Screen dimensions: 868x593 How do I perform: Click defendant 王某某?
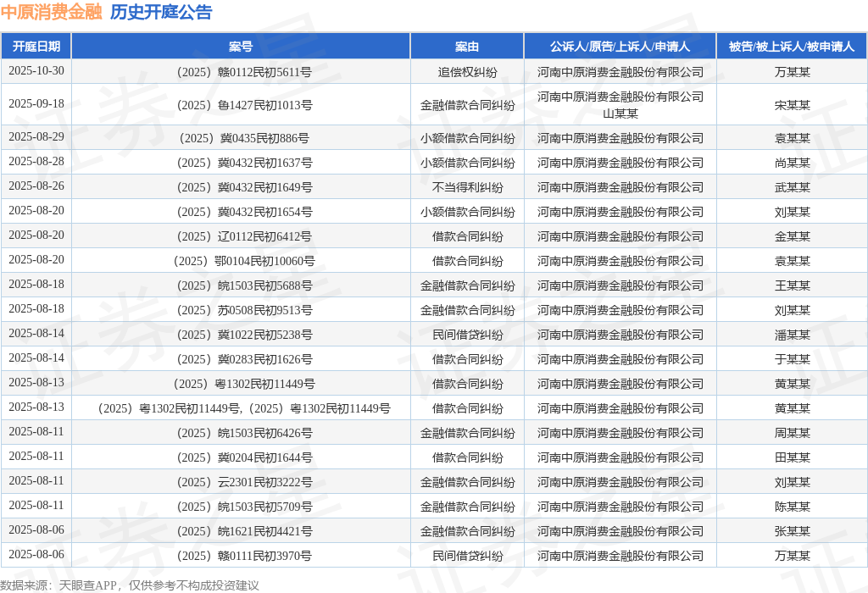tap(793, 285)
